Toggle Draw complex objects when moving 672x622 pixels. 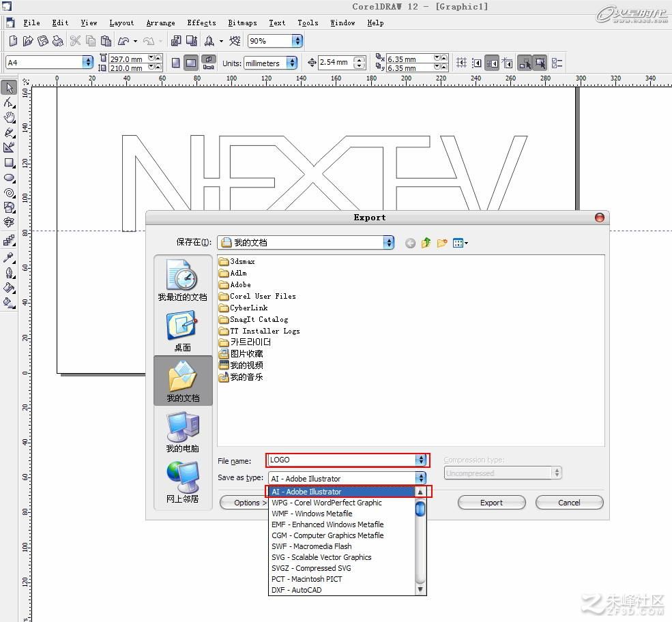[x=525, y=63]
